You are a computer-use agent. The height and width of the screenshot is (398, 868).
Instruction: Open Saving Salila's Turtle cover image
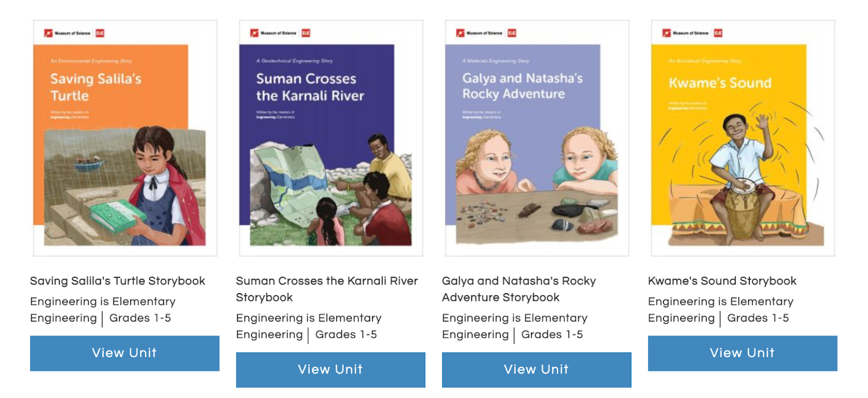(x=125, y=138)
